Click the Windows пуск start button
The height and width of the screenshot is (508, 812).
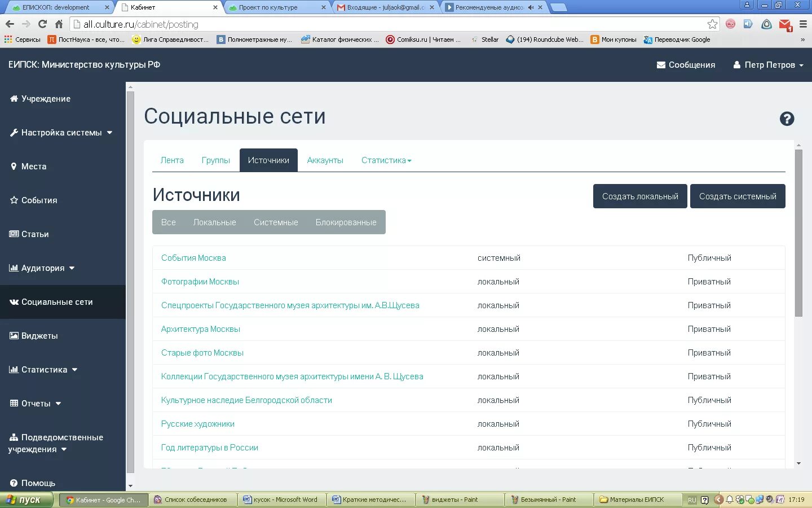[x=27, y=500]
